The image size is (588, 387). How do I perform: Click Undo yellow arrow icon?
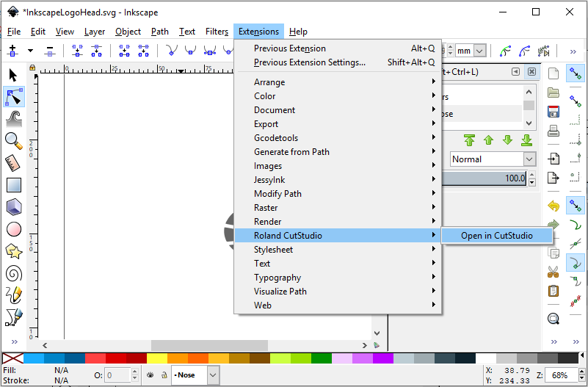tap(553, 206)
